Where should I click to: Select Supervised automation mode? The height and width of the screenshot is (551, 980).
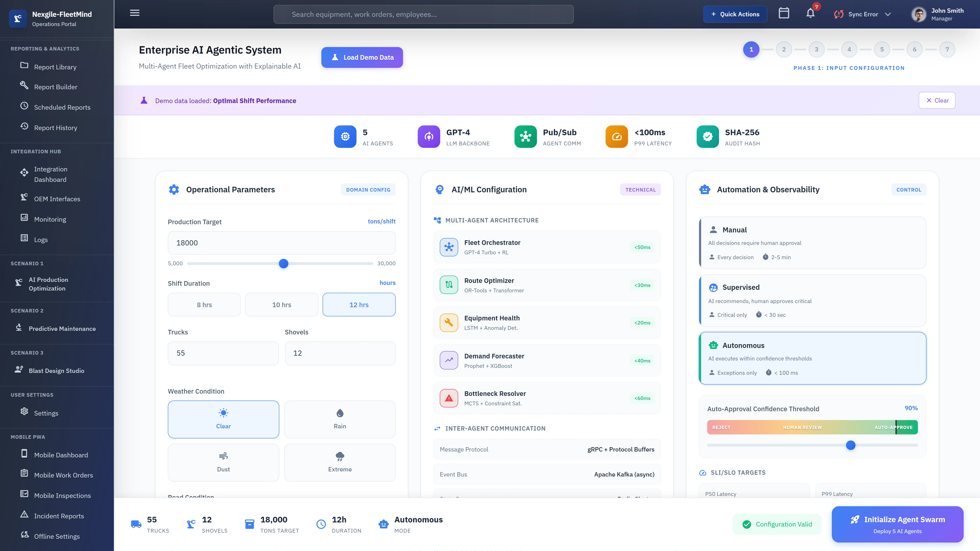[x=813, y=300]
